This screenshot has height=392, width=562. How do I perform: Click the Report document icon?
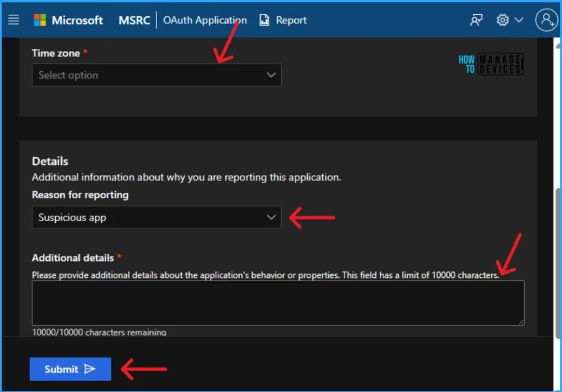(264, 20)
